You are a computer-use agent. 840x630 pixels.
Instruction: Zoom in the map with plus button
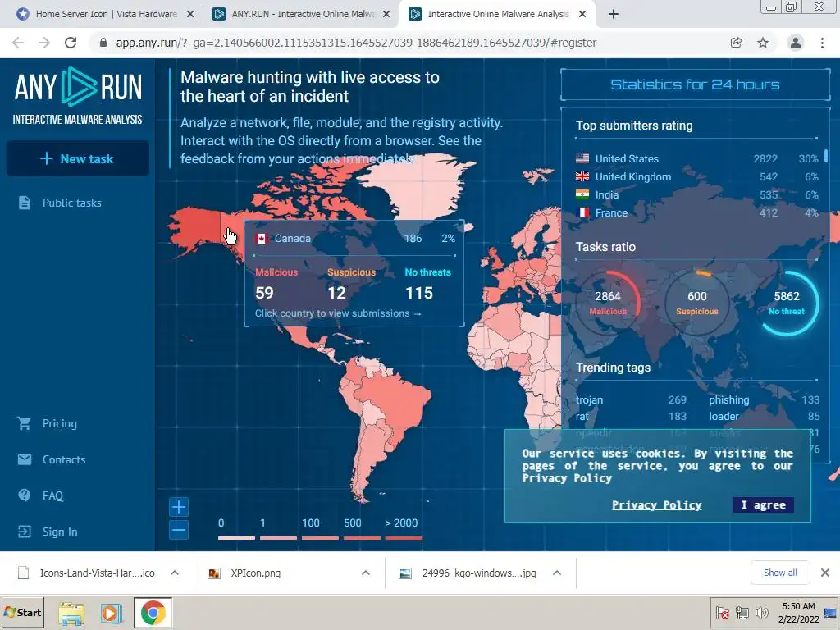click(179, 507)
